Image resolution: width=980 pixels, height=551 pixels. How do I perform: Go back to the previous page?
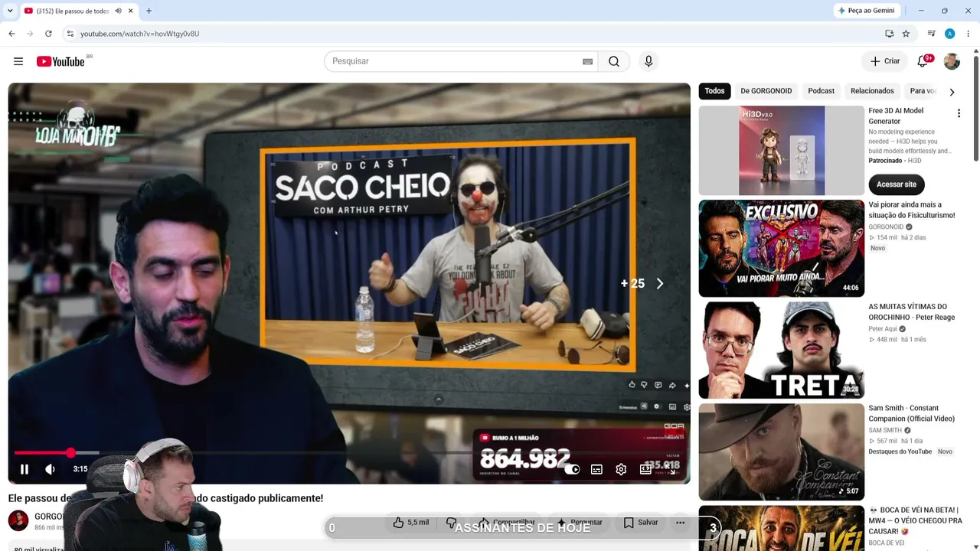[x=11, y=34]
